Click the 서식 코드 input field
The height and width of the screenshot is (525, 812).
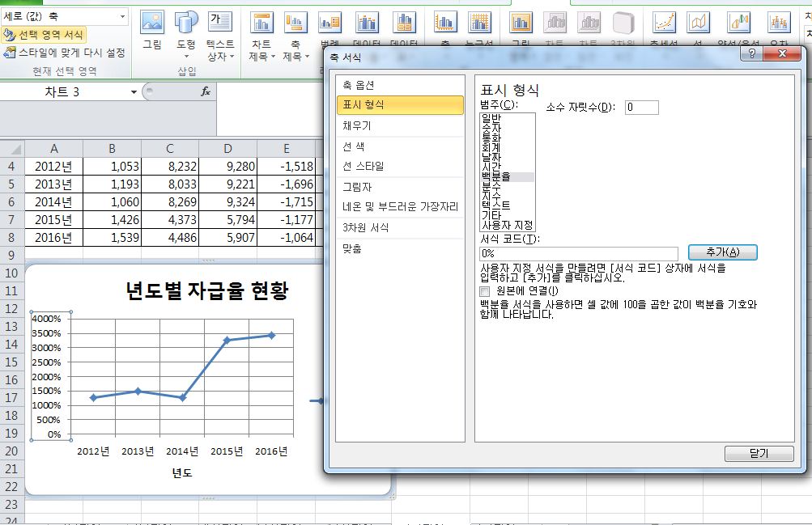tap(578, 253)
